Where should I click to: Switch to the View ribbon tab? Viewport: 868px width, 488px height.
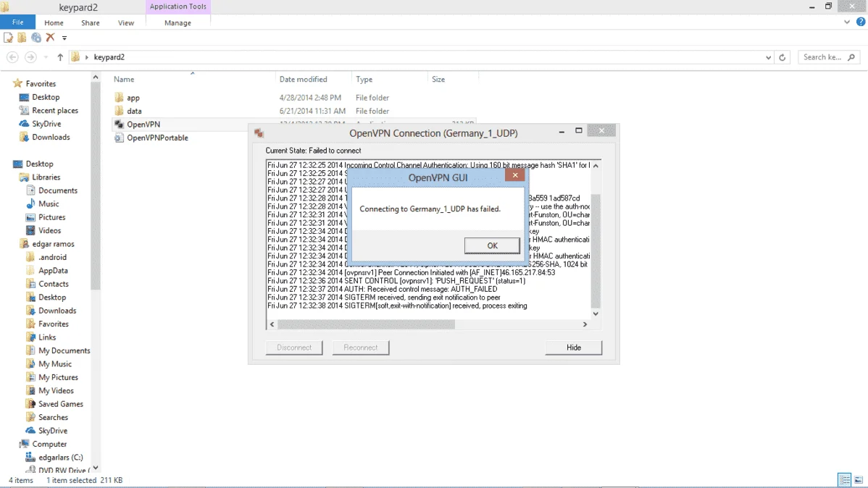click(125, 22)
